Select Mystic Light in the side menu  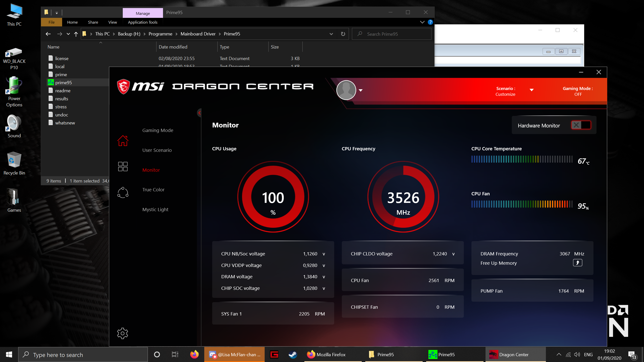tap(155, 209)
